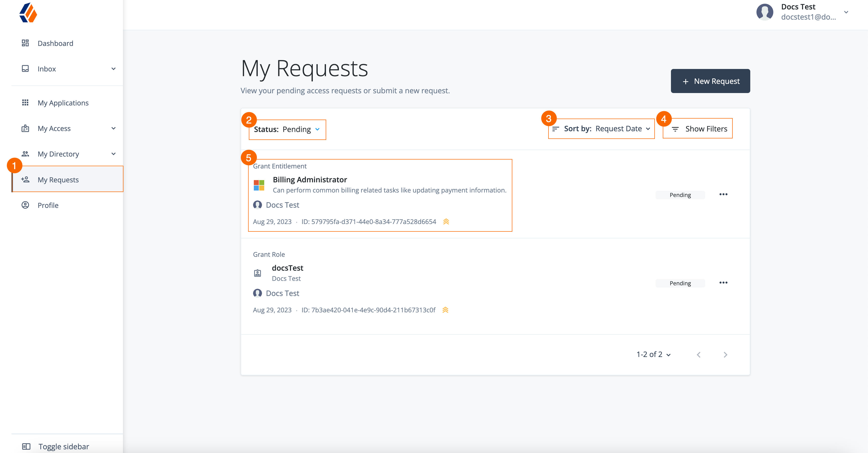Click the Profile icon in the sidebar
This screenshot has height=453, width=868.
(x=25, y=205)
